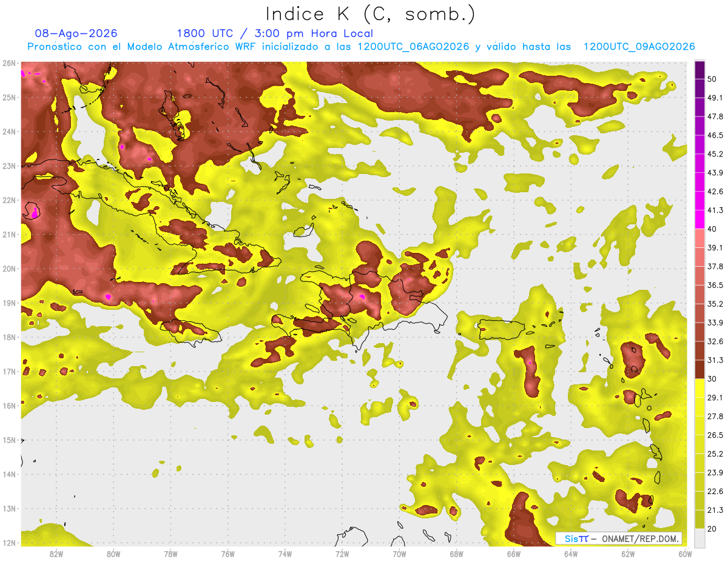Click the '45.2' color scale value
The height and width of the screenshot is (562, 728).
coord(715,154)
